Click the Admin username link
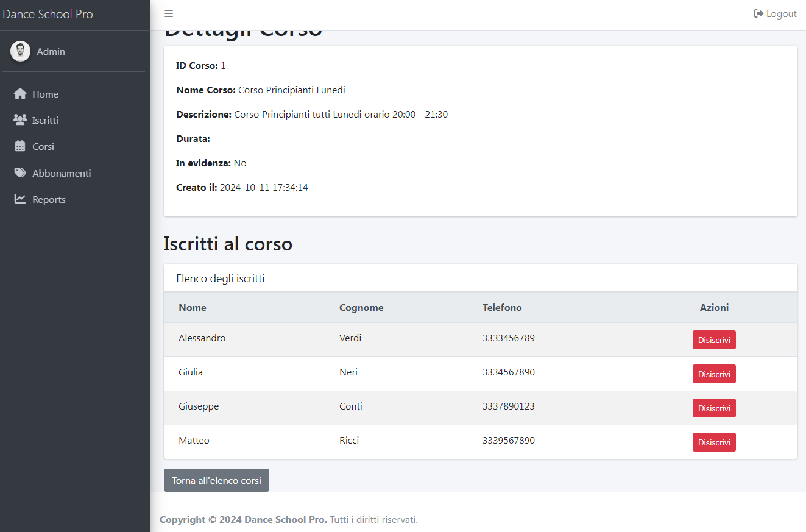 [51, 51]
